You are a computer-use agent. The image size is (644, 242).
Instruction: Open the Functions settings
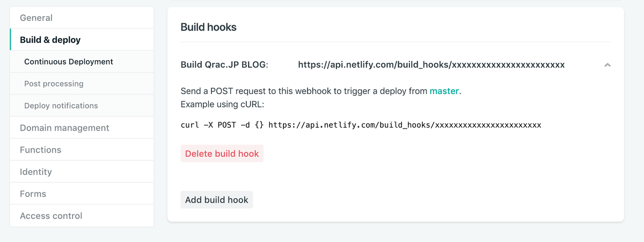pos(40,150)
